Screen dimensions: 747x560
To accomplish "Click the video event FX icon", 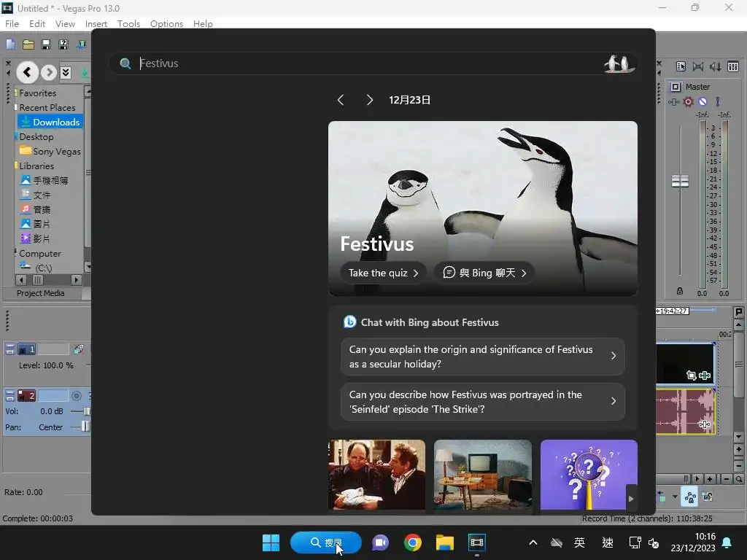I will click(x=705, y=376).
